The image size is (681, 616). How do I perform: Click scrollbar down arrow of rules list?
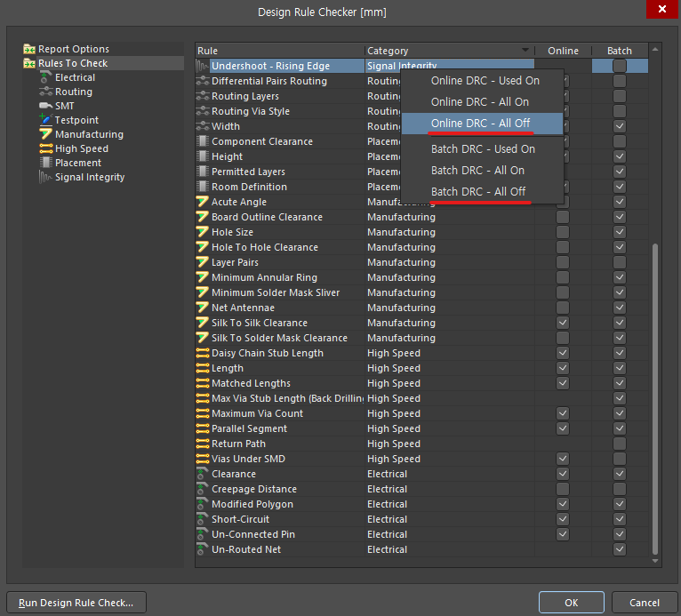(x=655, y=561)
